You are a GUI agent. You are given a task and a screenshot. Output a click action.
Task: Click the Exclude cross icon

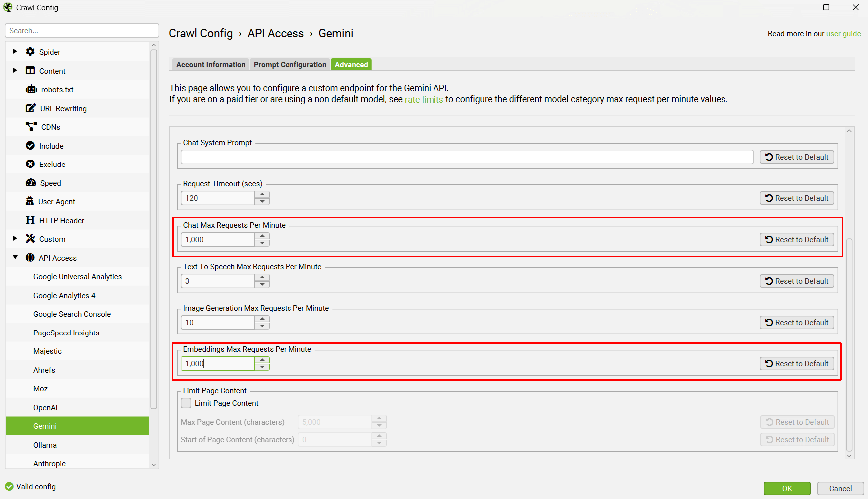(x=30, y=164)
